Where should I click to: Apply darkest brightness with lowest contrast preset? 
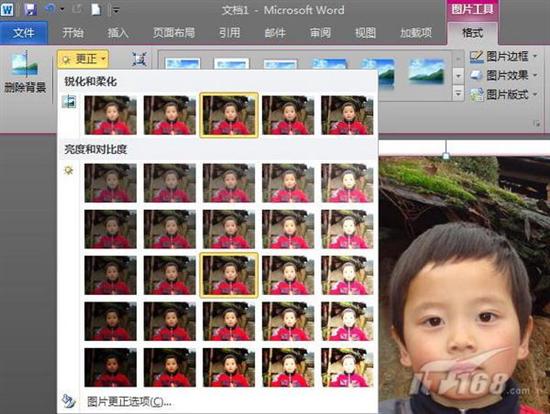(x=110, y=183)
